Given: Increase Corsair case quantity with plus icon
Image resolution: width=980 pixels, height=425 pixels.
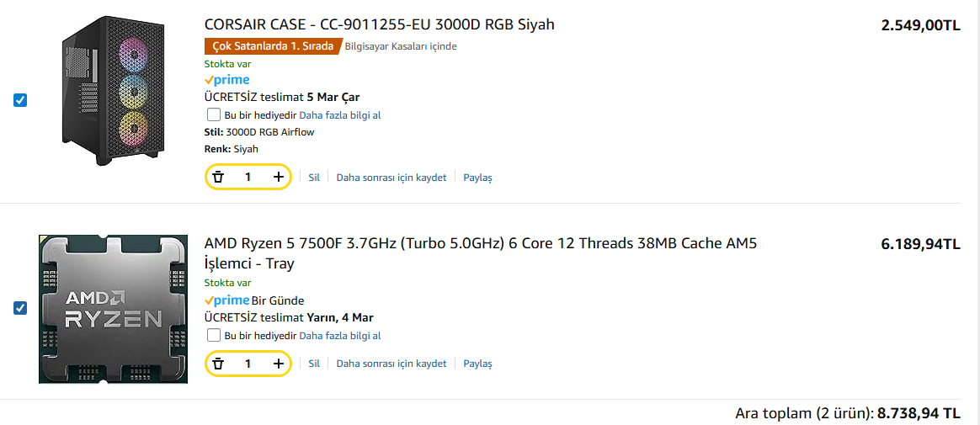Looking at the screenshot, I should [x=279, y=177].
